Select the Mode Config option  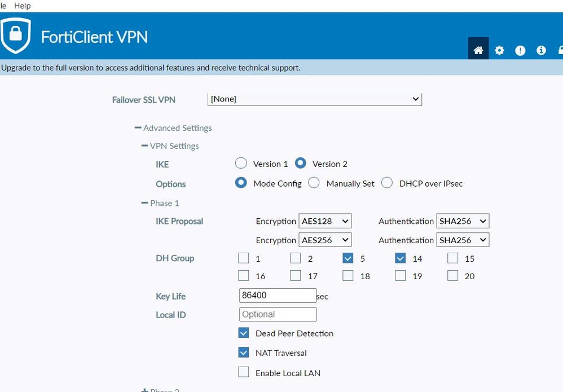point(241,183)
